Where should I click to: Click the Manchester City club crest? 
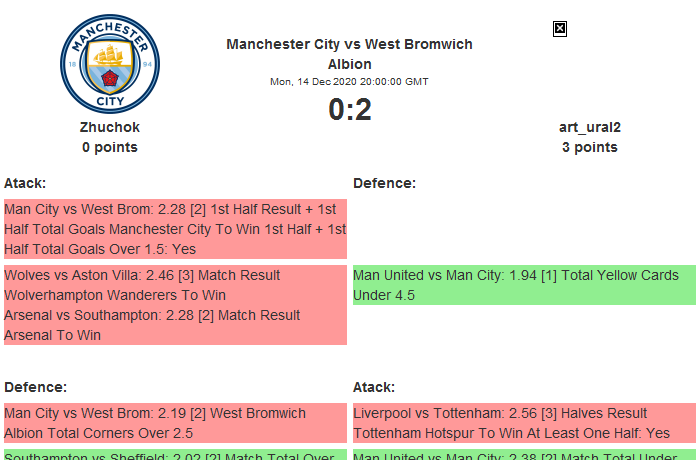109,65
